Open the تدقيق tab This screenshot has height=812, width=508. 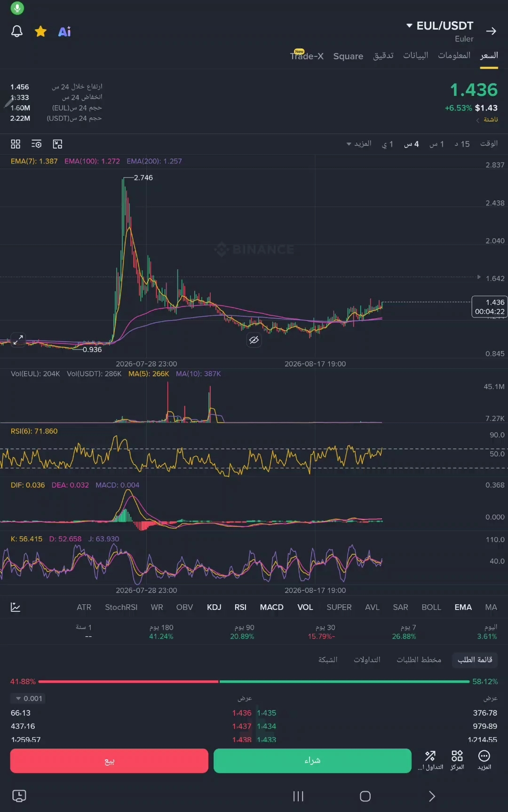(383, 55)
